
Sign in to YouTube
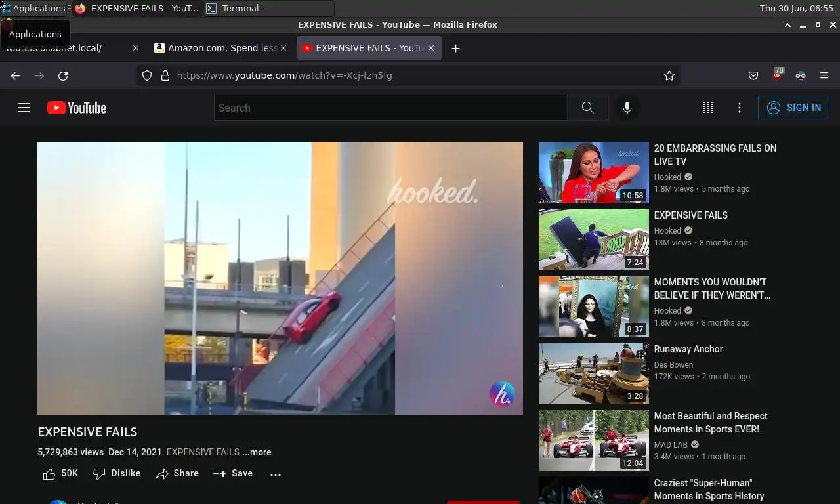pyautogui.click(x=793, y=108)
